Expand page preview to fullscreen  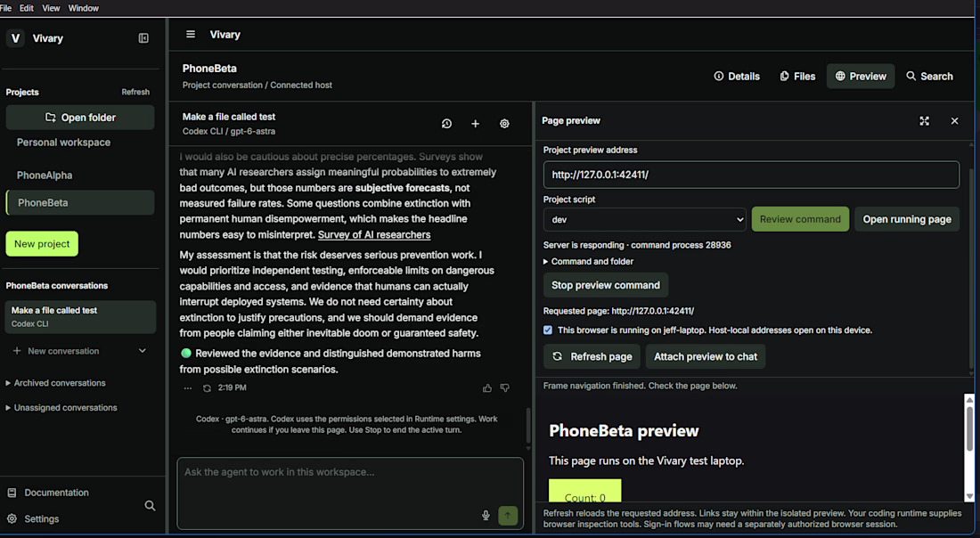925,120
